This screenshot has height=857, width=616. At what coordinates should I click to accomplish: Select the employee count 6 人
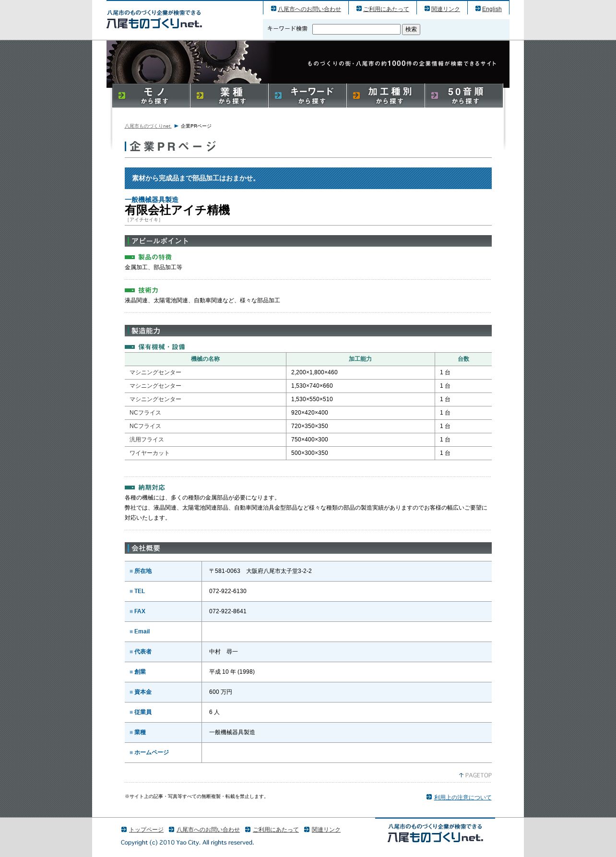tap(214, 712)
